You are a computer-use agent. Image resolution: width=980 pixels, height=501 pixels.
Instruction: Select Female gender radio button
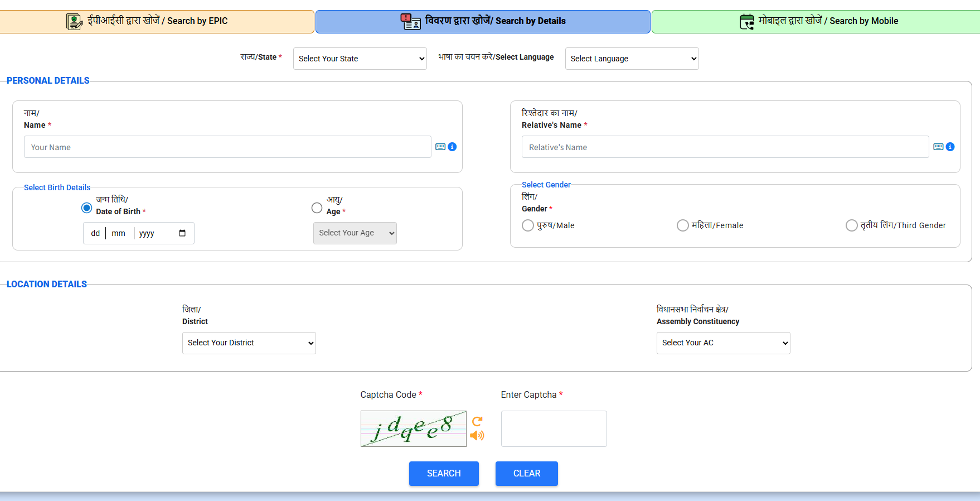[682, 225]
